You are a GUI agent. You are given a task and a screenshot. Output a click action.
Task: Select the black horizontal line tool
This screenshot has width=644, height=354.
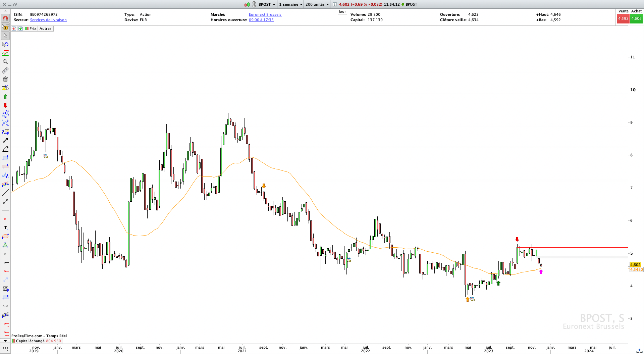[5, 210]
